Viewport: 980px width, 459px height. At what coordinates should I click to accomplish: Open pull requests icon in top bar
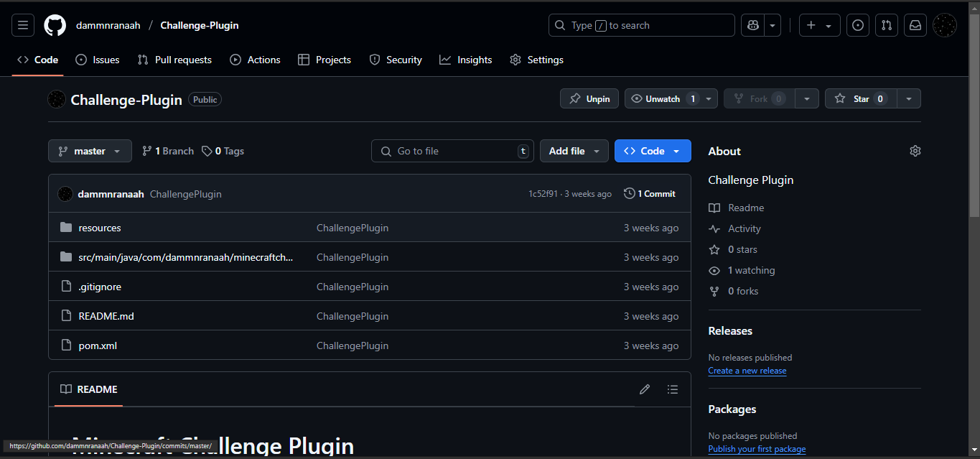tap(887, 25)
